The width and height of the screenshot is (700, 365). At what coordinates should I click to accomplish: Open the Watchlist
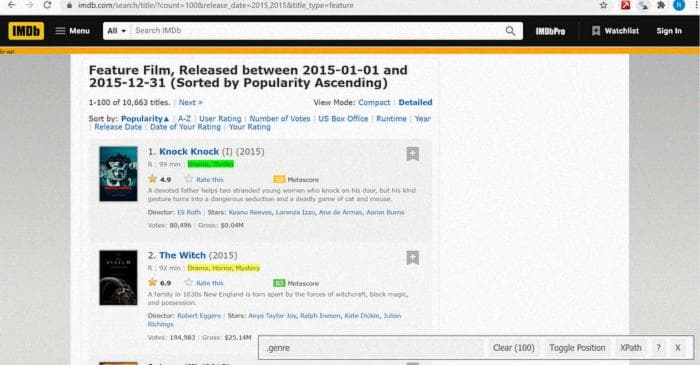click(615, 31)
